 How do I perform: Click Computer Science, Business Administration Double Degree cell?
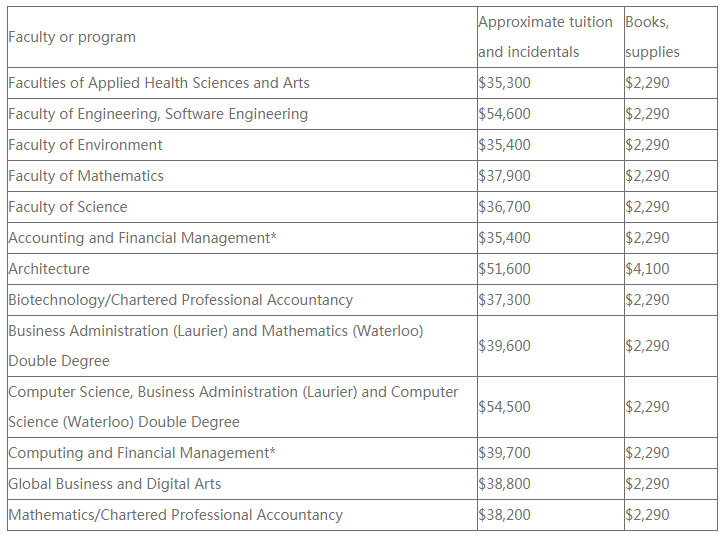tap(233, 407)
